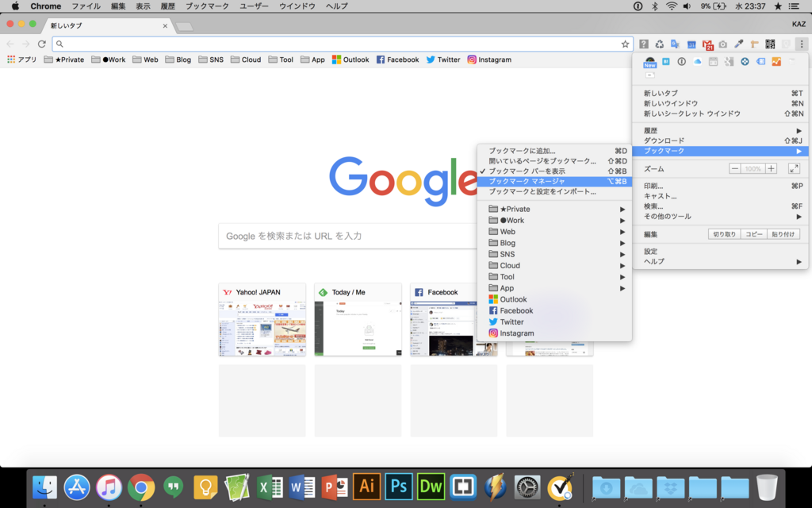Expand the App folder in bookmark submenu
Viewport: 812px width, 508px height.
pos(554,288)
